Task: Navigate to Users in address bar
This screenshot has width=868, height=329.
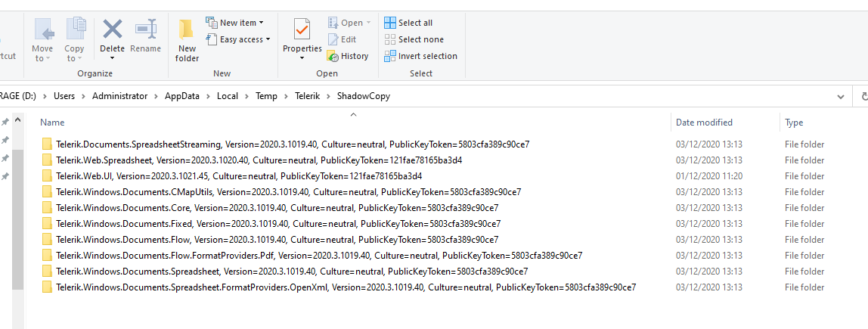Action: [x=64, y=96]
